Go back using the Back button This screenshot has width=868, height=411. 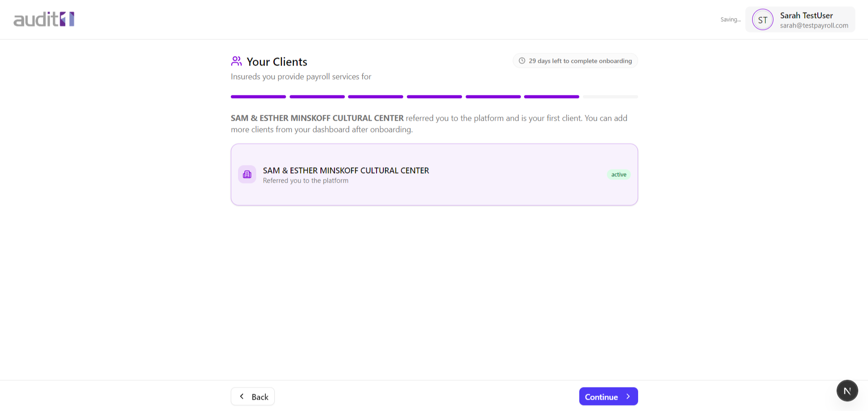253,397
